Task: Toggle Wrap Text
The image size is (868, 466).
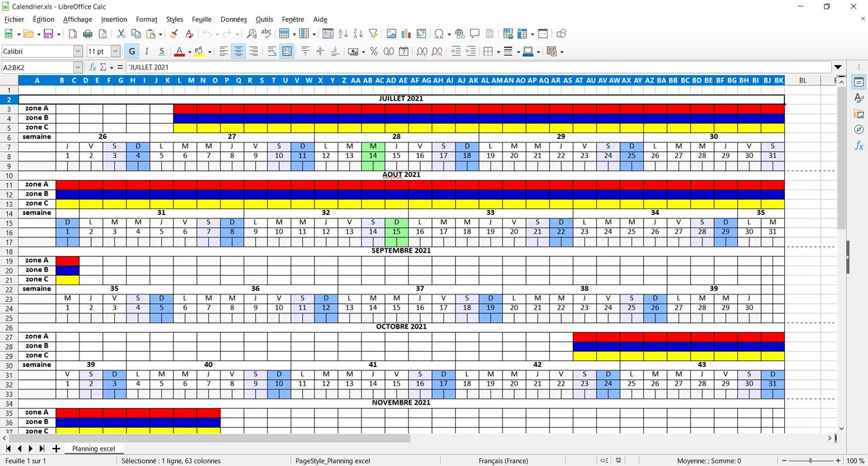Action: tap(272, 51)
